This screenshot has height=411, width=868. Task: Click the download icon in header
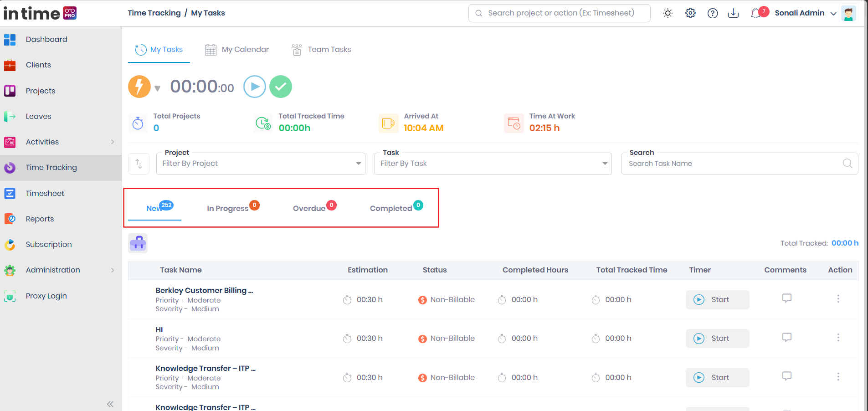tap(733, 13)
